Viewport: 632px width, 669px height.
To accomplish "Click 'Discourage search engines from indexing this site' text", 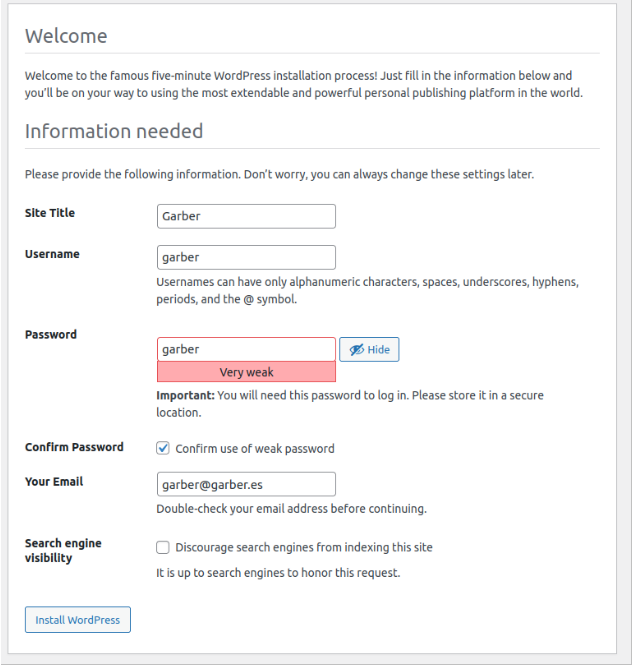I will (304, 547).
